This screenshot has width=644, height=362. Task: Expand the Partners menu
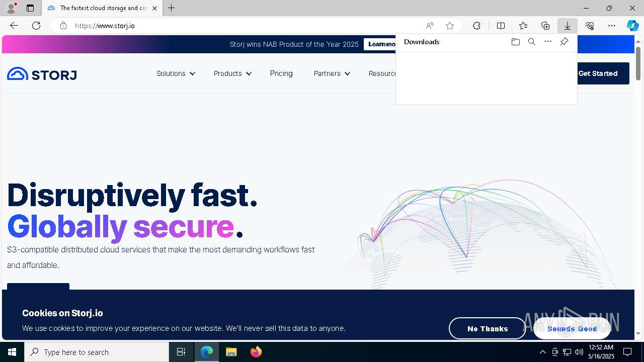(x=332, y=73)
